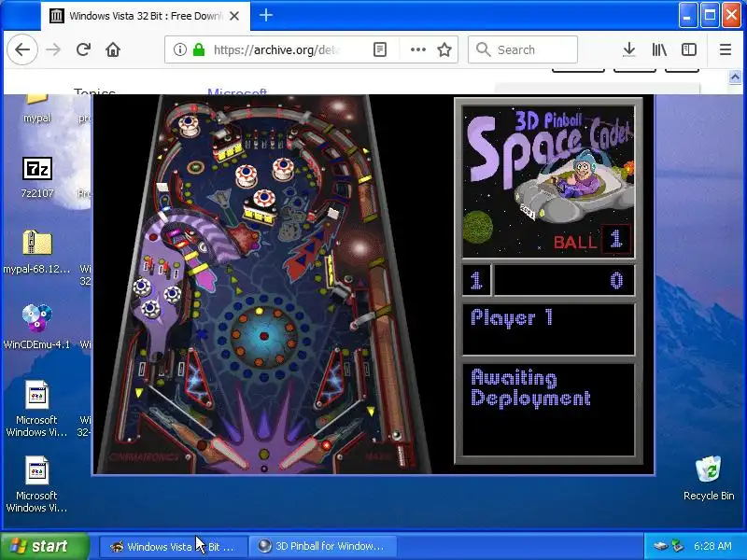Select the WinCDEmu-4.1 installer icon
The height and width of the screenshot is (560, 747).
coord(36,328)
